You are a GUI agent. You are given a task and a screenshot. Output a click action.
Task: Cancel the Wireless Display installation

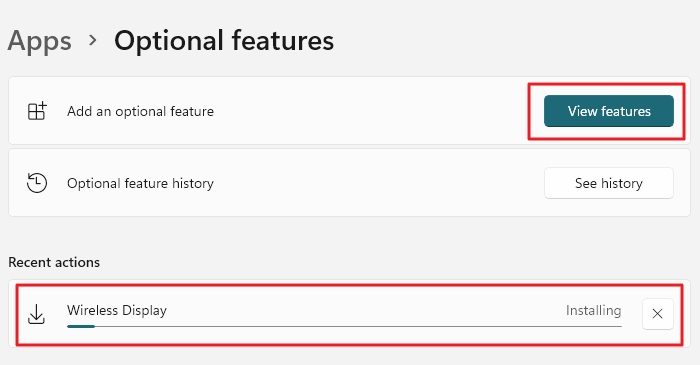point(657,314)
